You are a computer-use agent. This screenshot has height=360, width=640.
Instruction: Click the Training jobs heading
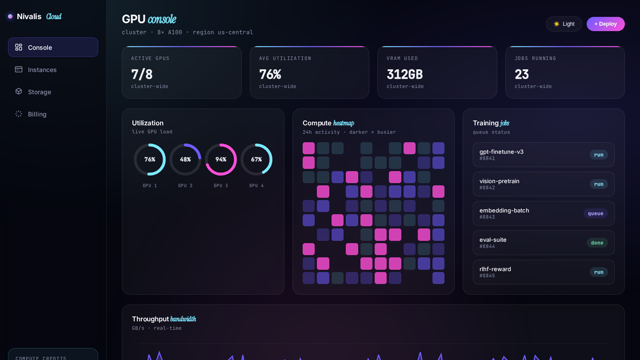(491, 123)
